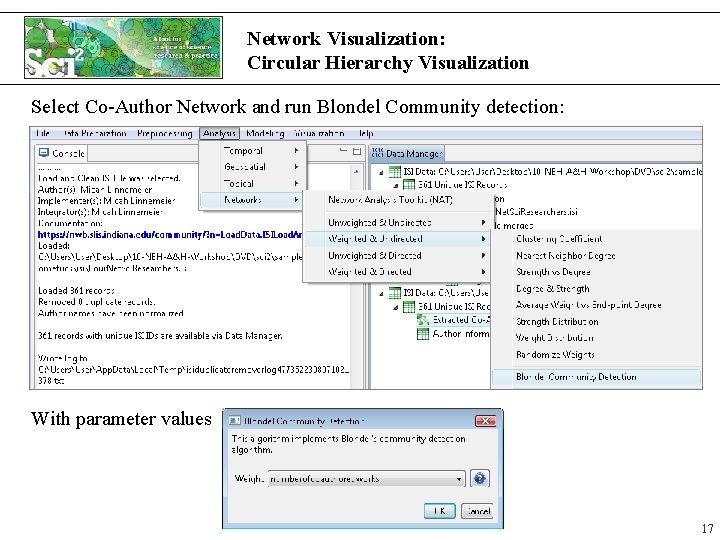This screenshot has width=720, height=540.
Task: Expand Unweighted & Undirected submenu
Action: tap(397, 223)
